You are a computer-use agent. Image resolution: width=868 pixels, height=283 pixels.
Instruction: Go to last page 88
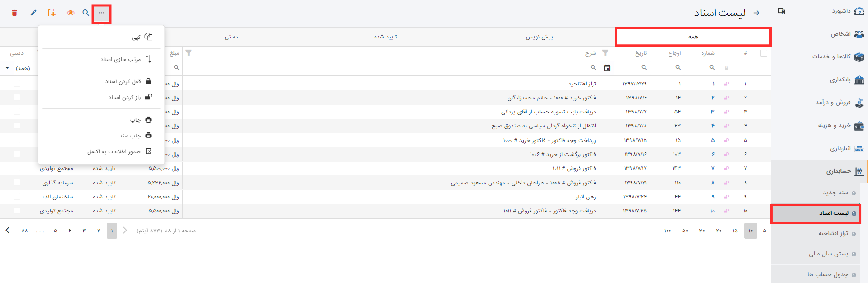pos(24,231)
